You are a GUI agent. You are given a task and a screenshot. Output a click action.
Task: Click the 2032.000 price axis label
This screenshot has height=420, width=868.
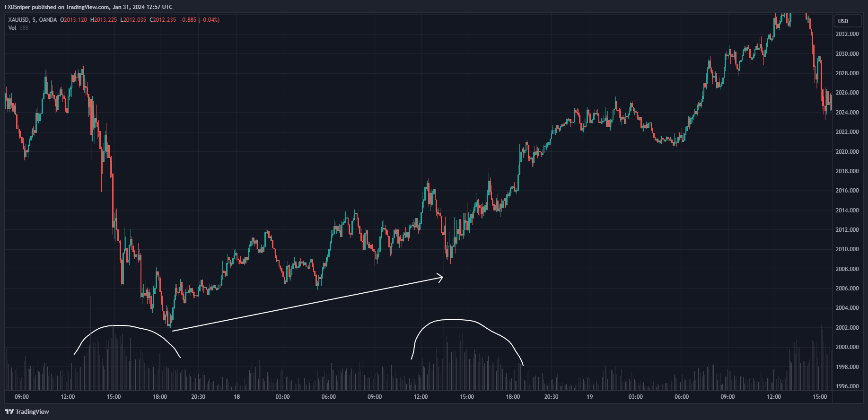tap(847, 34)
